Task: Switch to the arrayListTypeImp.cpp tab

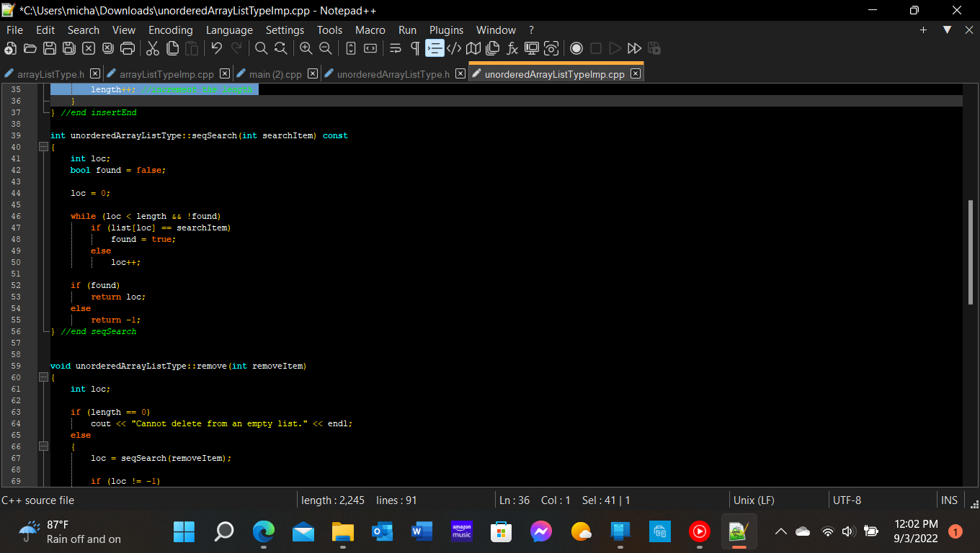Action: pos(166,74)
